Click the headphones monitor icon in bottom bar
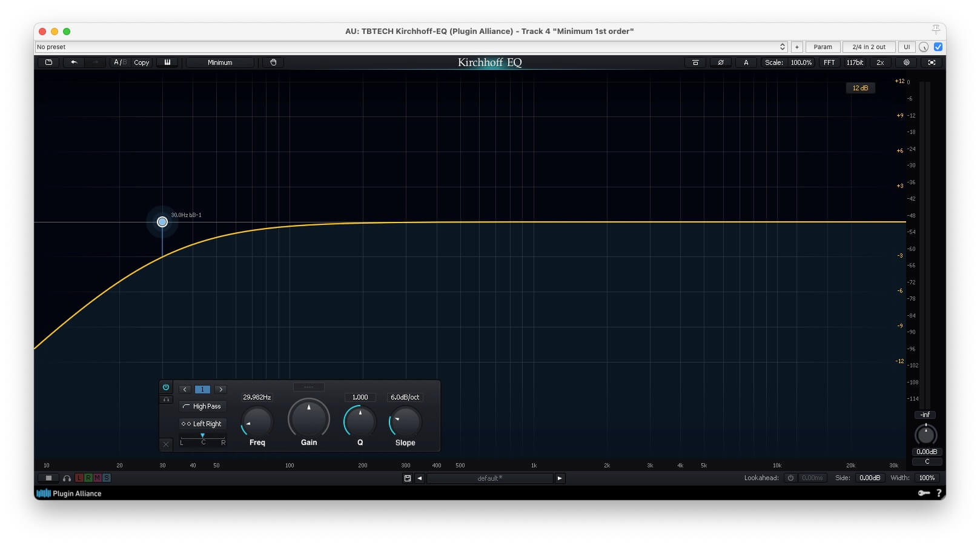Screen dimensions: 980x545 point(67,478)
